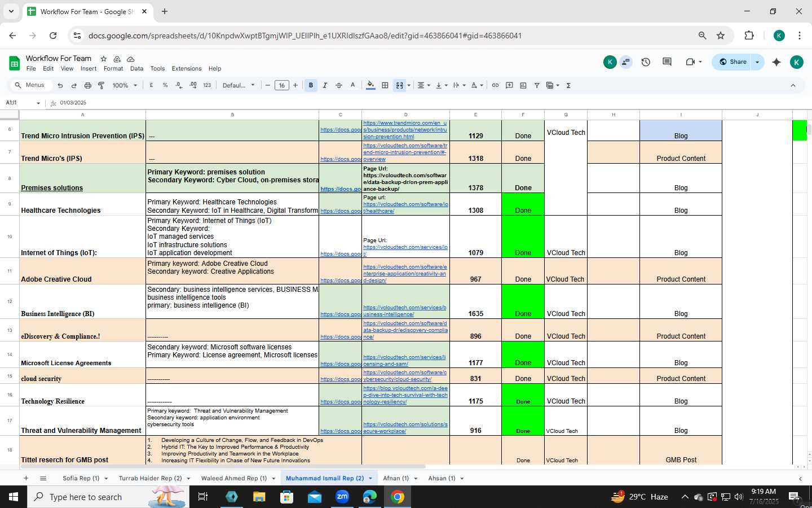Open Sofia Rep sheet tab menu arrow

click(105, 478)
